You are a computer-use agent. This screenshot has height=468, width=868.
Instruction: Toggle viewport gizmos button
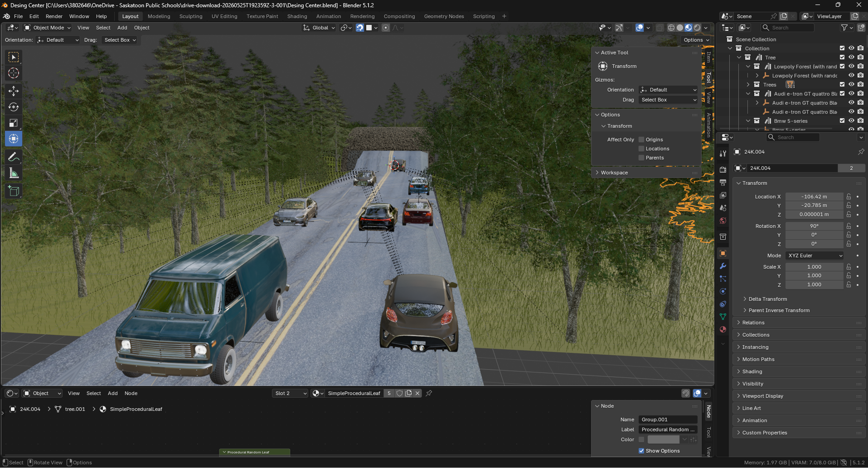click(x=619, y=28)
